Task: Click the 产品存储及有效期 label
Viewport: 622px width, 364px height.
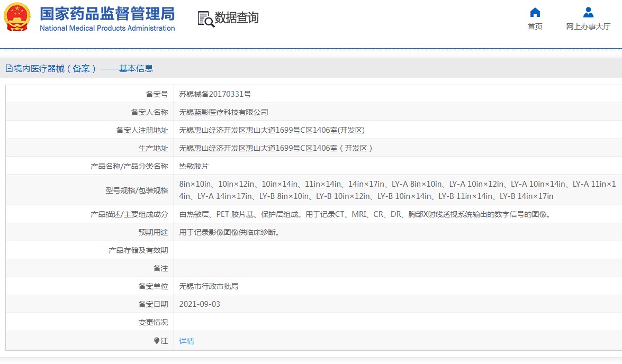Action: pyautogui.click(x=139, y=250)
